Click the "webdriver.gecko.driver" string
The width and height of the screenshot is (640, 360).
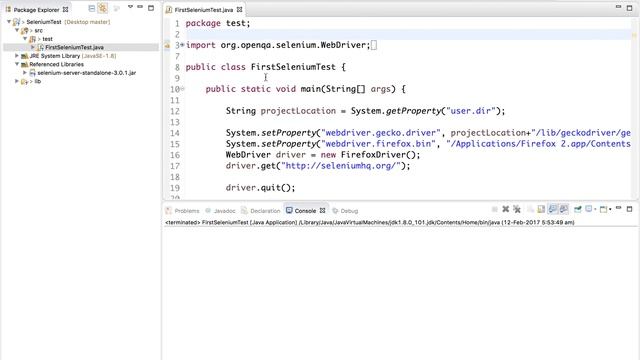[381, 133]
